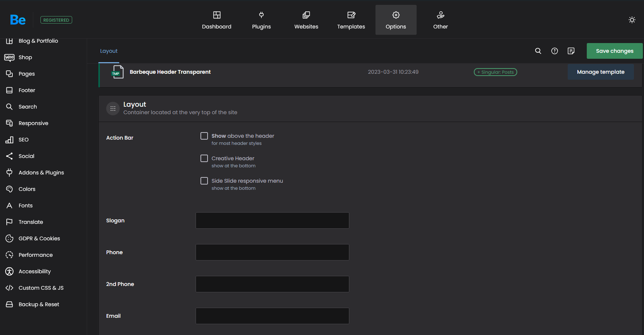Click the Singular: Posts tag
Screen dimensions: 644x335
pos(496,72)
